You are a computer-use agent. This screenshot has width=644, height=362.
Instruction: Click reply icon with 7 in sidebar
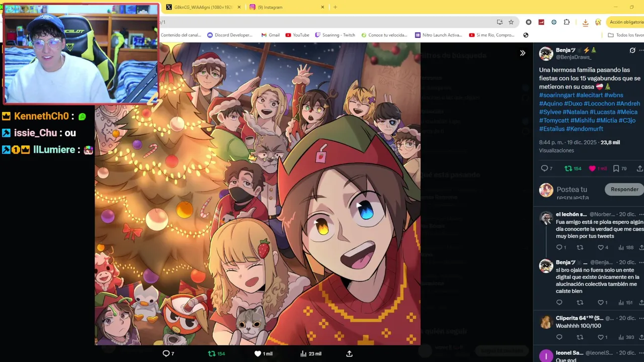click(x=546, y=168)
